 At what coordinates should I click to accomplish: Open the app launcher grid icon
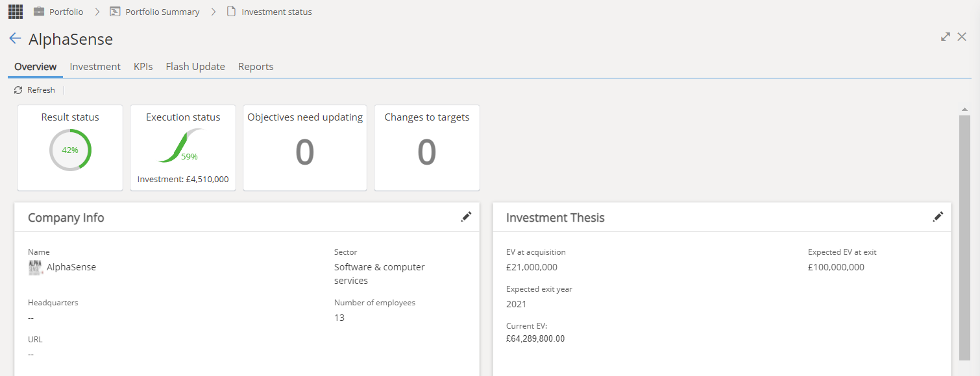pos(16,12)
